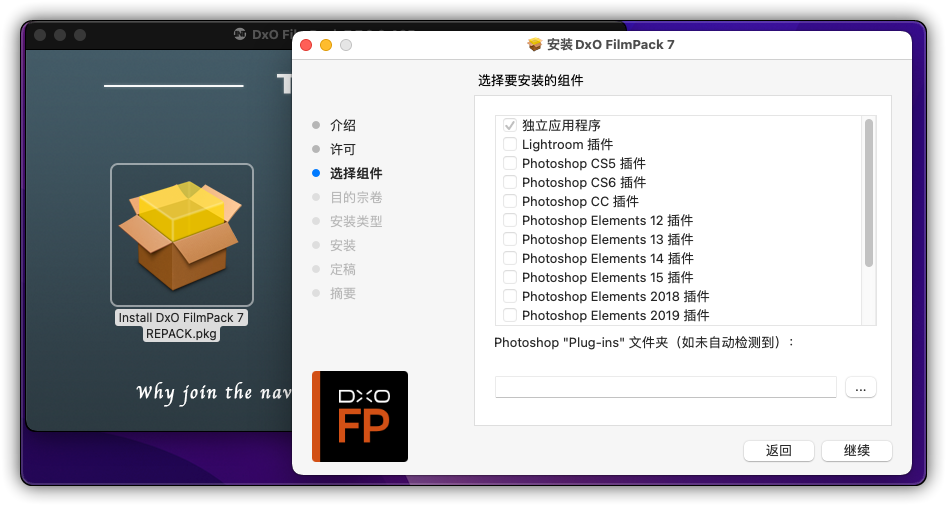Click the component list scrollbar
The image size is (947, 506).
point(868,193)
